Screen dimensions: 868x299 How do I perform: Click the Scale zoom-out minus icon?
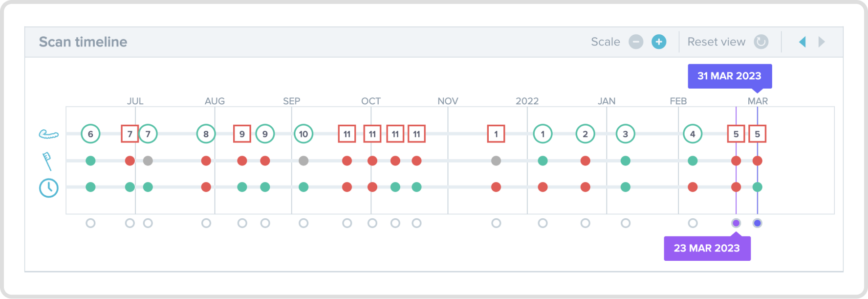[636, 42]
